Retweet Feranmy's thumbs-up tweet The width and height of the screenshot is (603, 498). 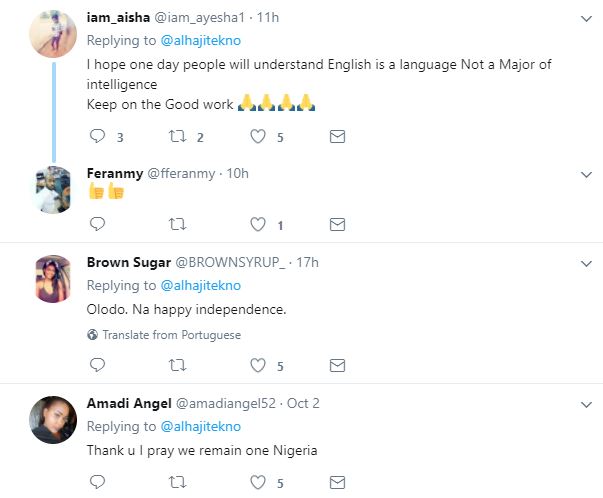coord(176,224)
